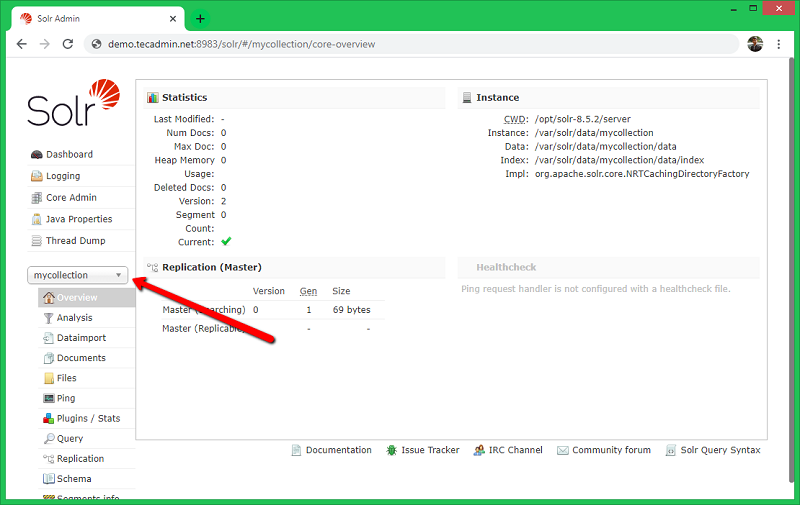
Task: Open the Query page
Action: click(70, 439)
